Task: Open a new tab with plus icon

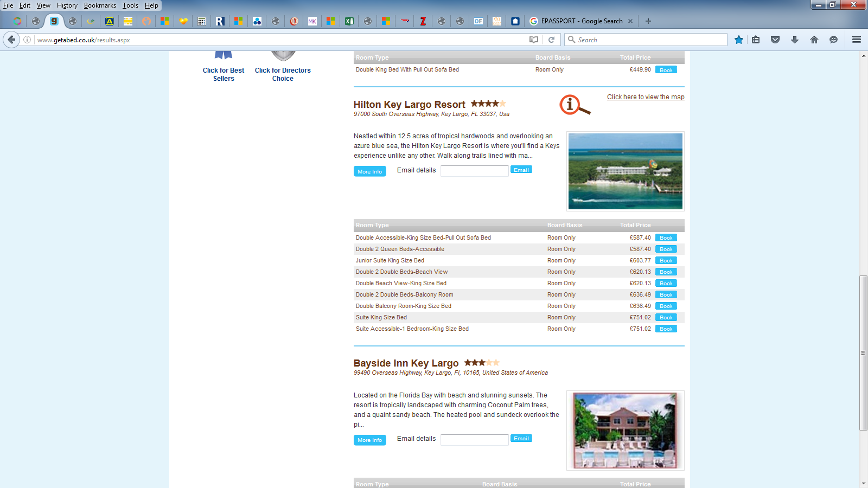Action: click(648, 21)
